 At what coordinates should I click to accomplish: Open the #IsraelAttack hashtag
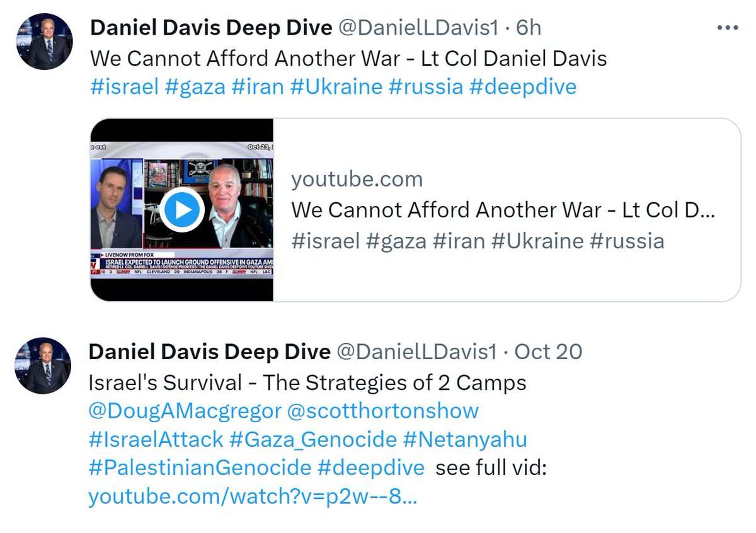[156, 439]
